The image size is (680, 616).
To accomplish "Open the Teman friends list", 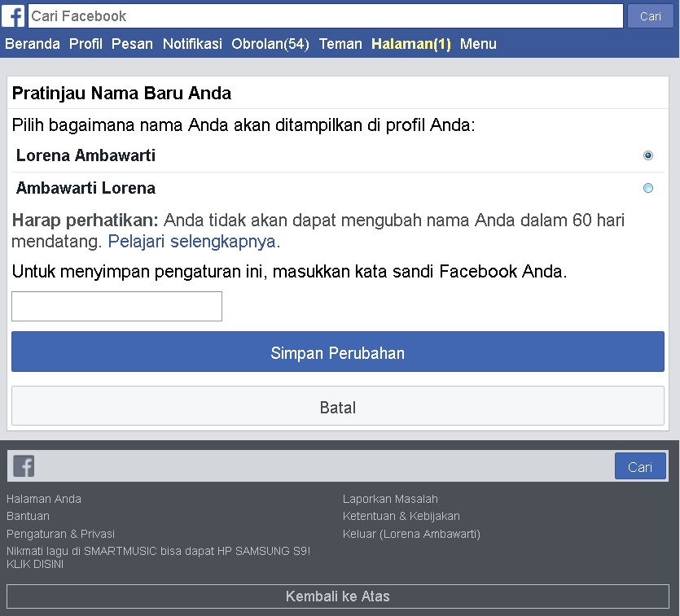I will point(340,44).
